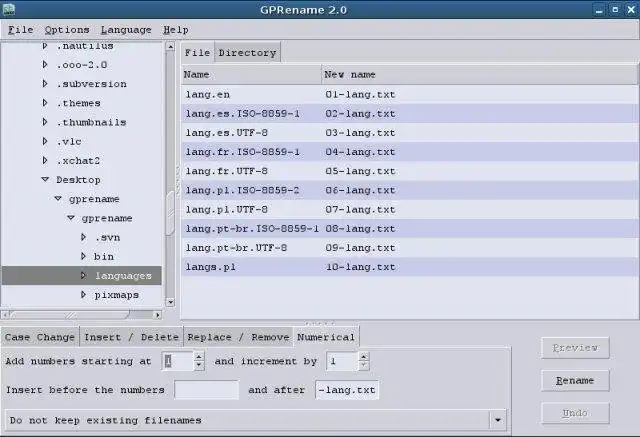Click the insert before numbers field
The height and width of the screenshot is (437, 640).
(207, 390)
